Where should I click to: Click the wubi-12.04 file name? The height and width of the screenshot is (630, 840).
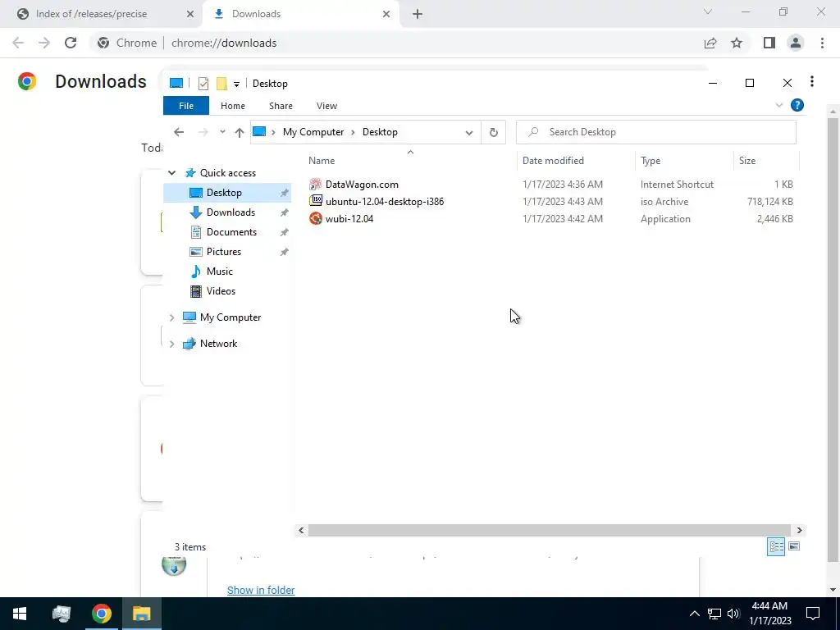349,218
